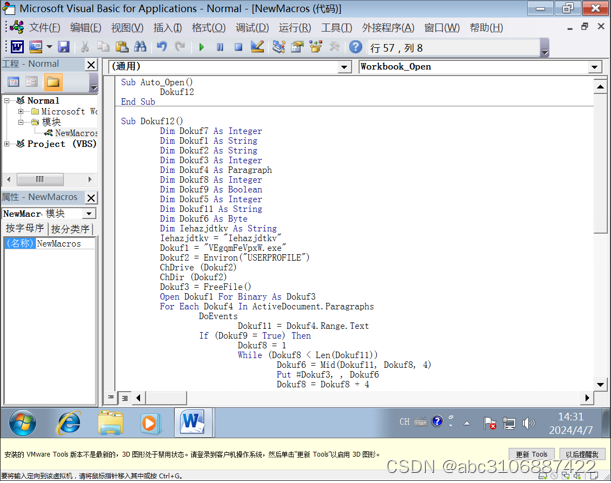611x483 pixels.
Task: Click View Object icon in project panel
Action: 32,82
